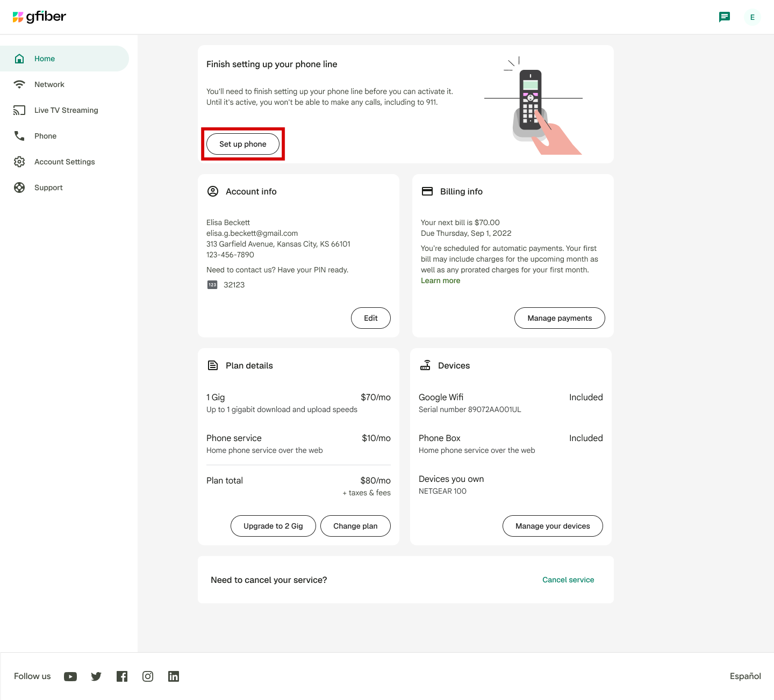
Task: Go to the Home menu item
Action: (x=64, y=59)
